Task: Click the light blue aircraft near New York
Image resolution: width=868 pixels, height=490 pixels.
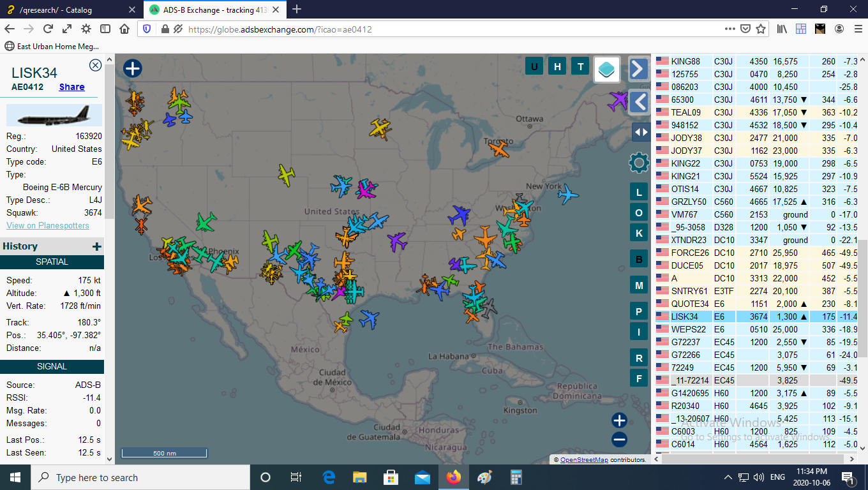Action: click(x=567, y=195)
